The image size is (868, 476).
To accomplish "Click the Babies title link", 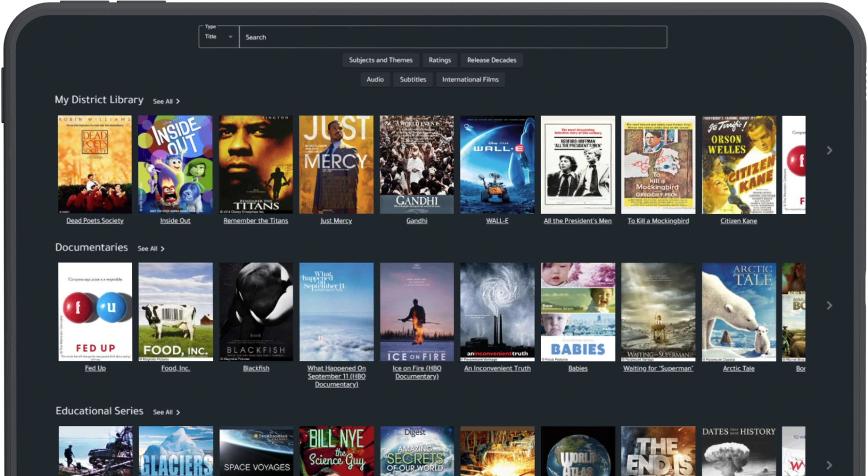I will click(x=578, y=369).
